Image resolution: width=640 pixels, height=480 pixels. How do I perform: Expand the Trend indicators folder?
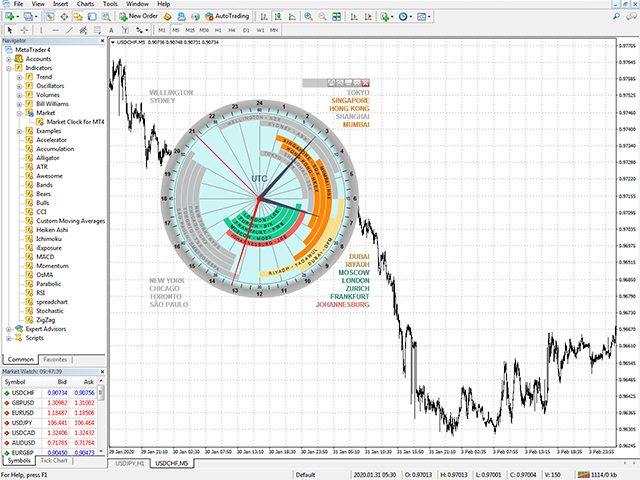click(19, 77)
